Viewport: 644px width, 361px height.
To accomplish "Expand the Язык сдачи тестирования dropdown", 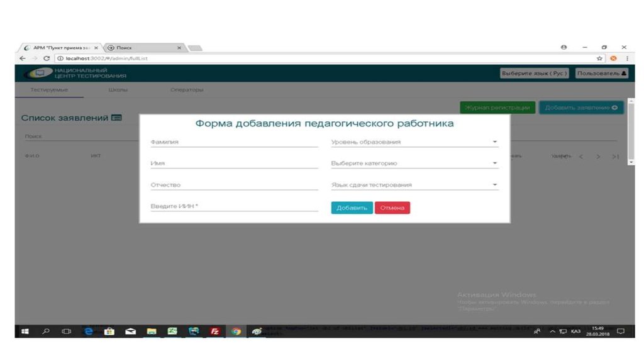I will (414, 185).
